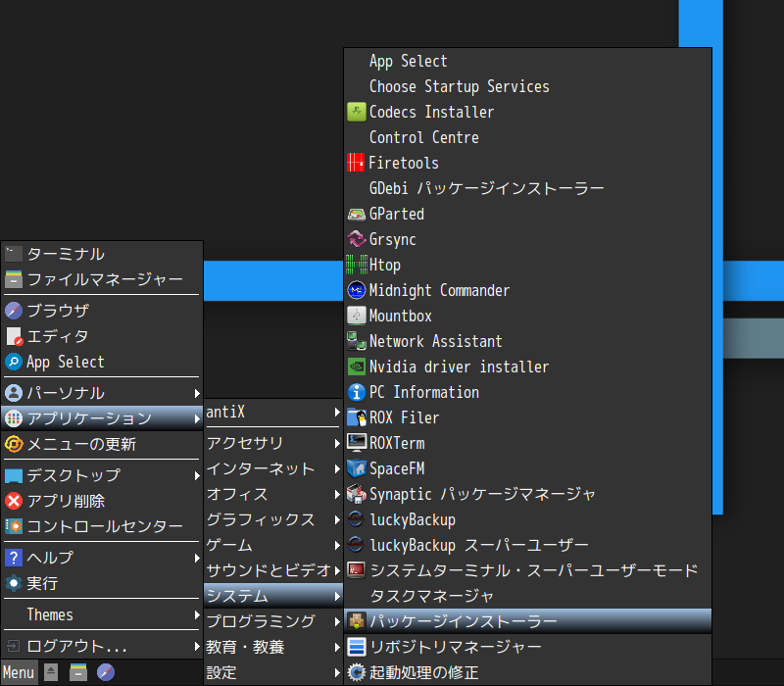784x686 pixels.
Task: Launch GDebi パッケージインストーラー
Action: (527, 188)
